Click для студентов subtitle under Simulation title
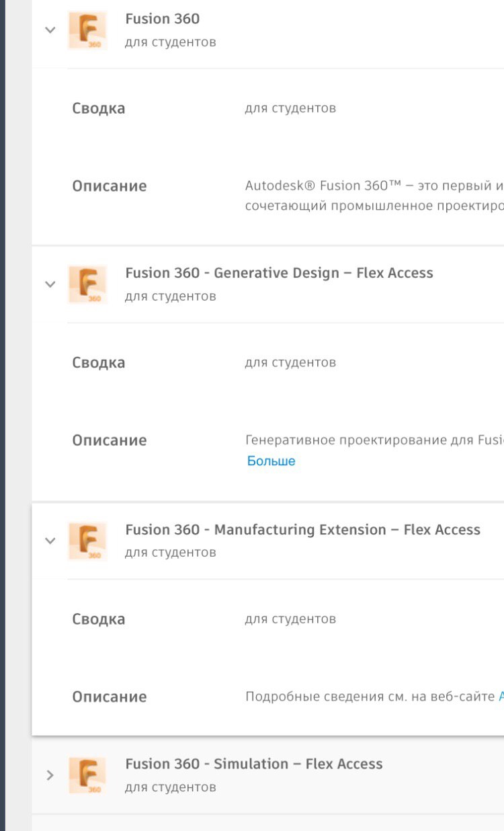Screen dimensions: 504x831 [171, 787]
